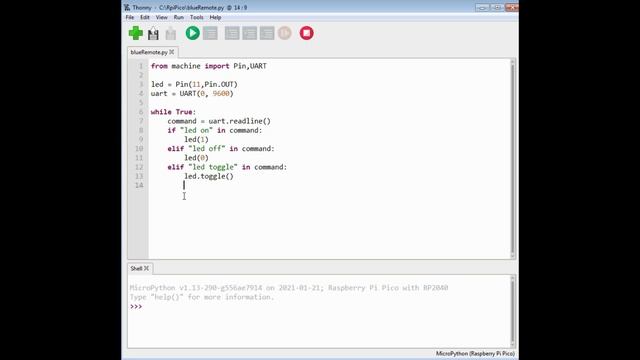640x360 pixels.
Task: Save the script with the greyed disk icon
Action: pos(171,34)
